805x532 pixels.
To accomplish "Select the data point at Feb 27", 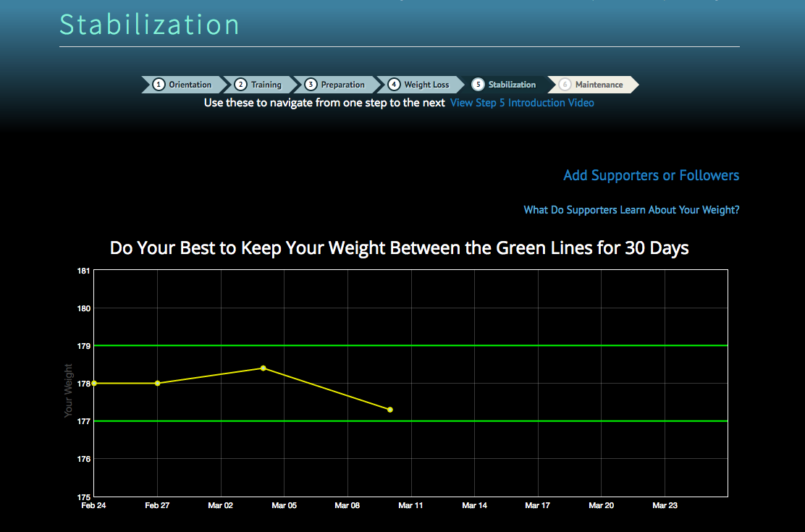I will (x=158, y=383).
